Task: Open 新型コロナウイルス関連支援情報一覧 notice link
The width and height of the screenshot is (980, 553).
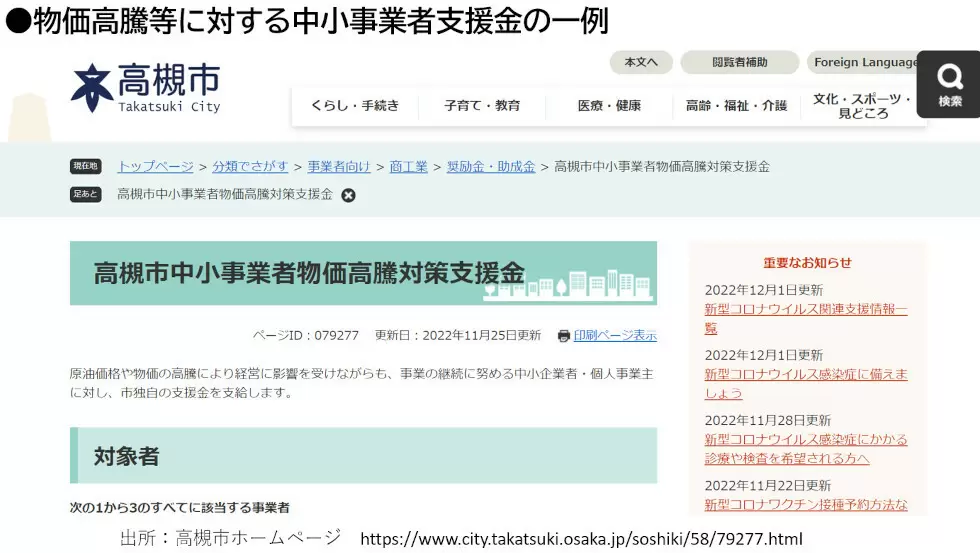Action: pyautogui.click(x=806, y=319)
